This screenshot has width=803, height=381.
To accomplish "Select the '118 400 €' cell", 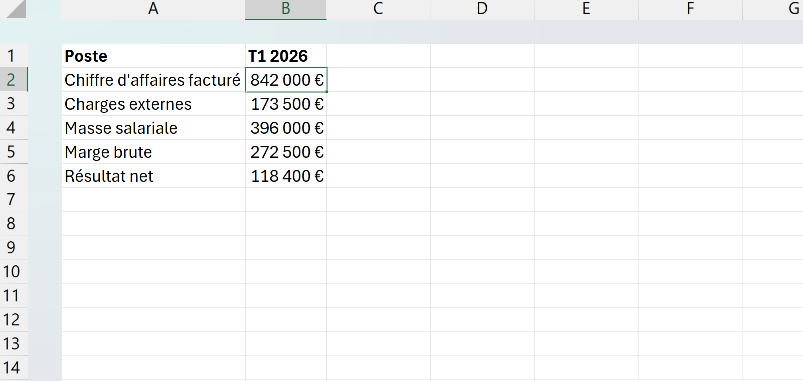I will point(286,176).
